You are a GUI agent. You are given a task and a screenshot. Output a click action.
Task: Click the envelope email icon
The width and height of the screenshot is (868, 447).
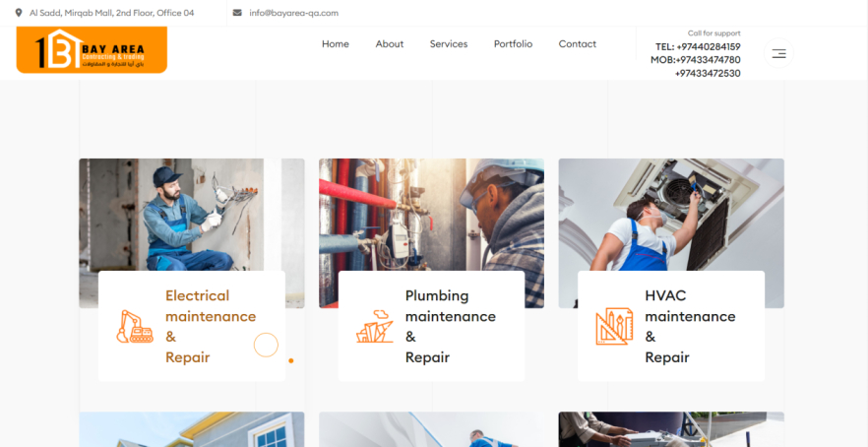point(237,13)
